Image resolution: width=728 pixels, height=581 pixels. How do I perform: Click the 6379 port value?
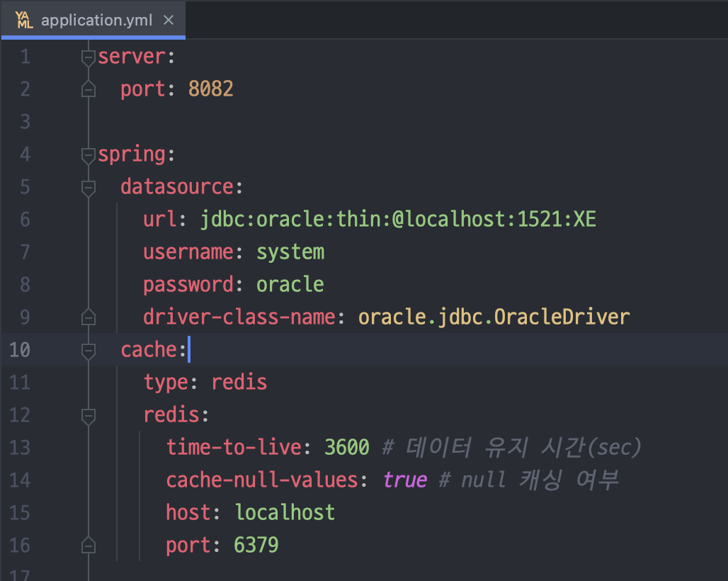[256, 546]
